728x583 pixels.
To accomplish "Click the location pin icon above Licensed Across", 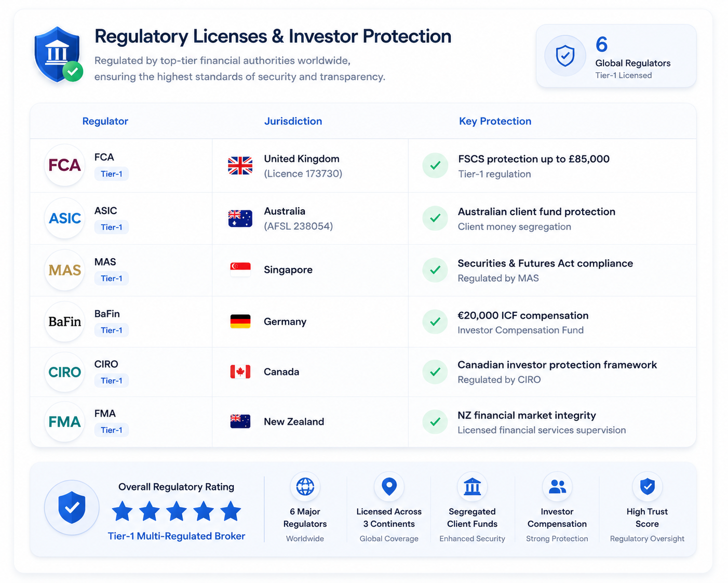I will tap(389, 487).
